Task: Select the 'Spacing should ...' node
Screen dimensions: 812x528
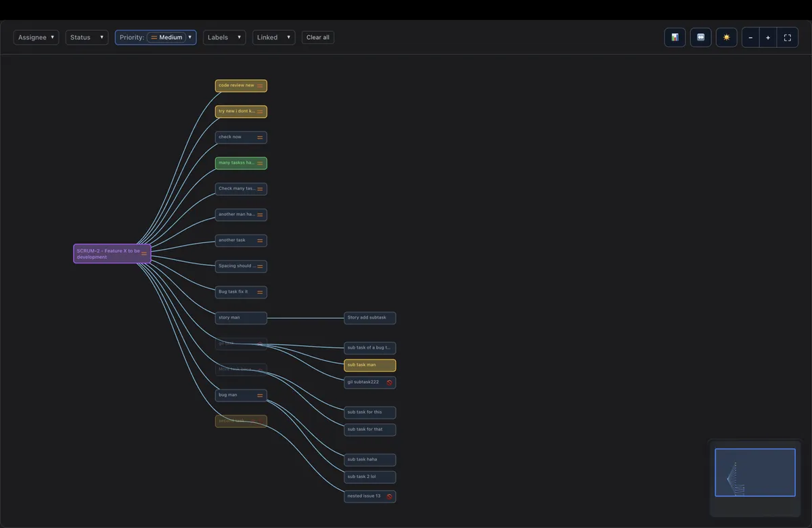Action: (x=241, y=267)
